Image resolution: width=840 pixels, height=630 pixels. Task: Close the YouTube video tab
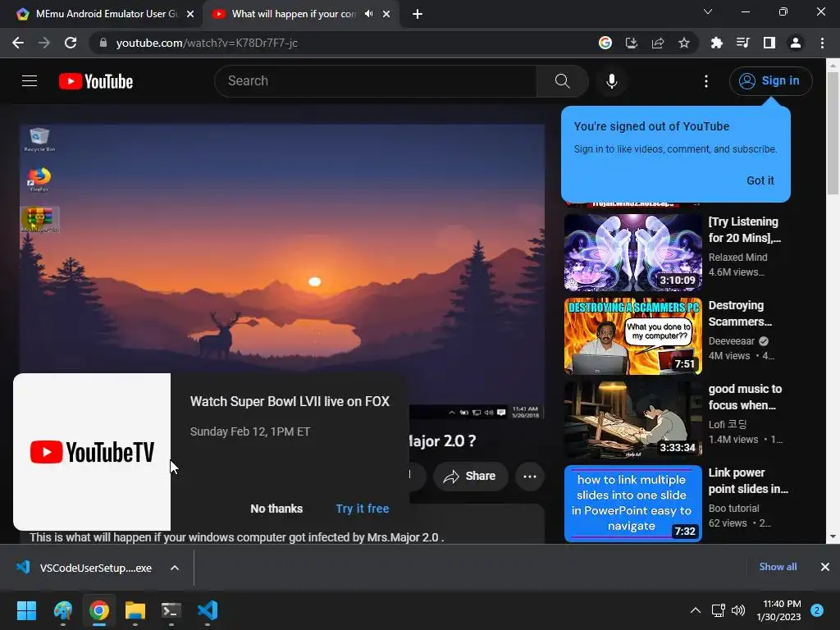[x=386, y=15]
